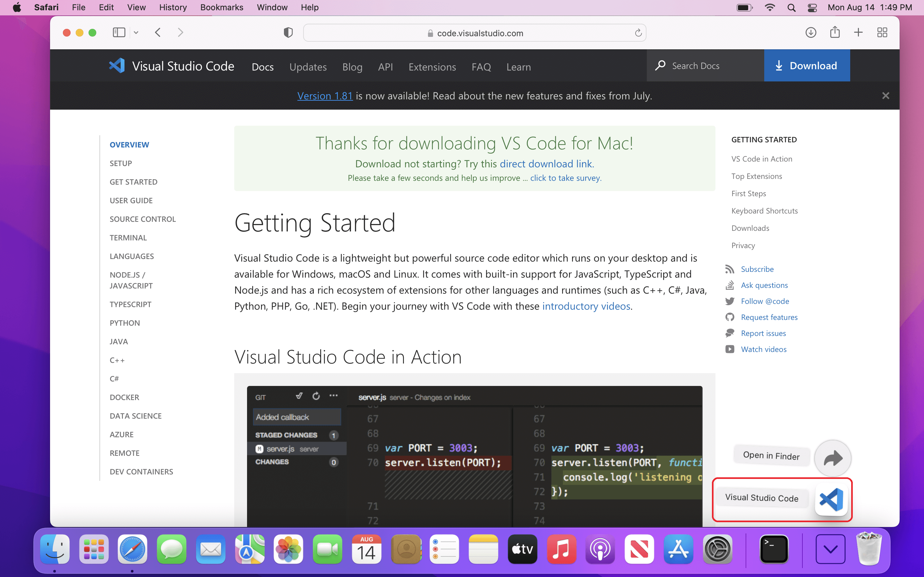Open macOS Control Center toggles
This screenshot has width=924, height=577.
tap(812, 7)
